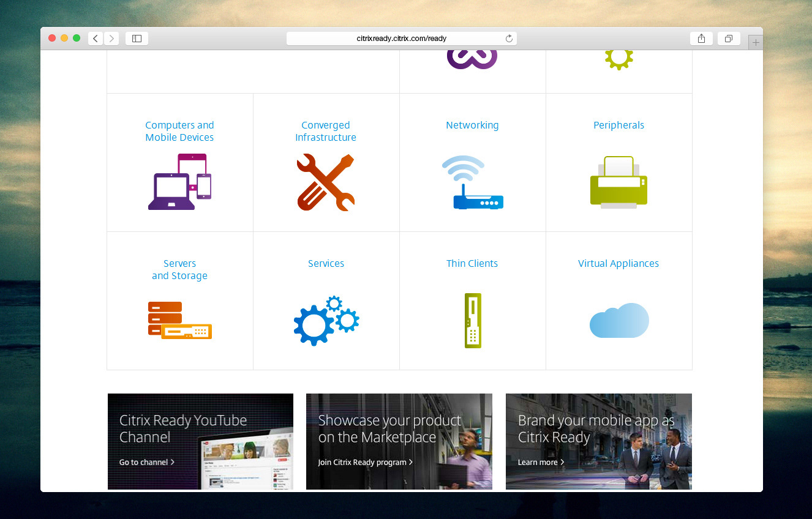Click the Peripherals text link
This screenshot has width=812, height=519.
(x=618, y=125)
